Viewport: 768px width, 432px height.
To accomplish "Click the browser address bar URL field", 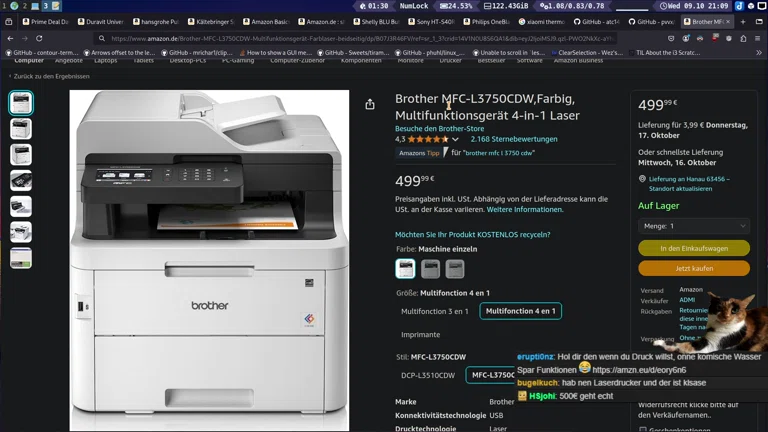I will [360, 38].
